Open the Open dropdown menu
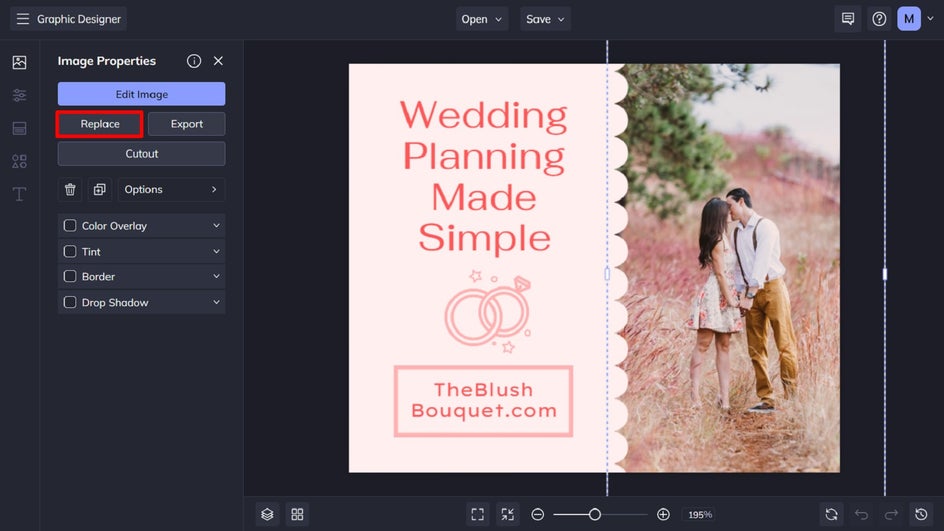944x531 pixels. [x=482, y=19]
